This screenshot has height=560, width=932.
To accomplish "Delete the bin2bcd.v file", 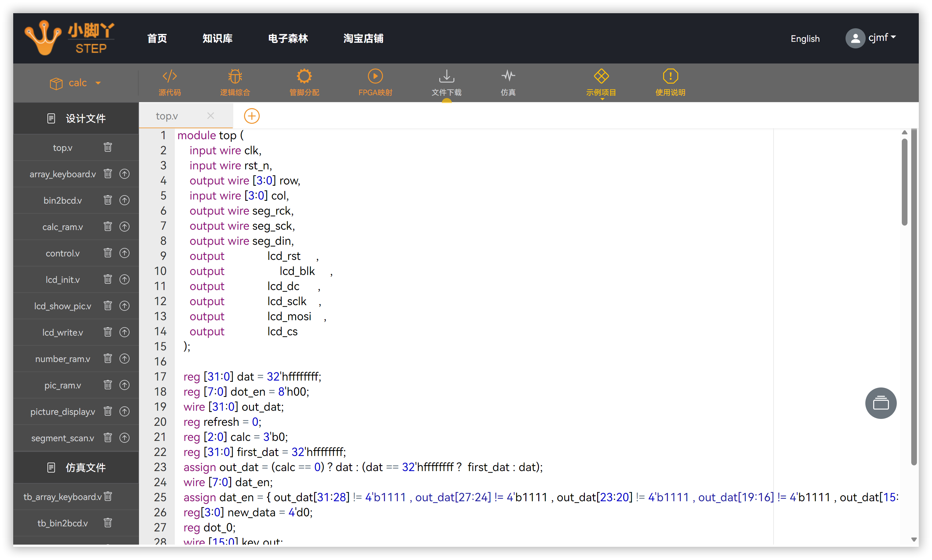I will [108, 200].
